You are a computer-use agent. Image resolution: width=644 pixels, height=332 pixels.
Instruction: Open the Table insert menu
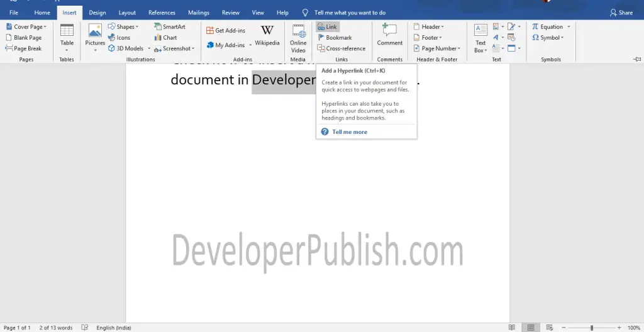(67, 38)
